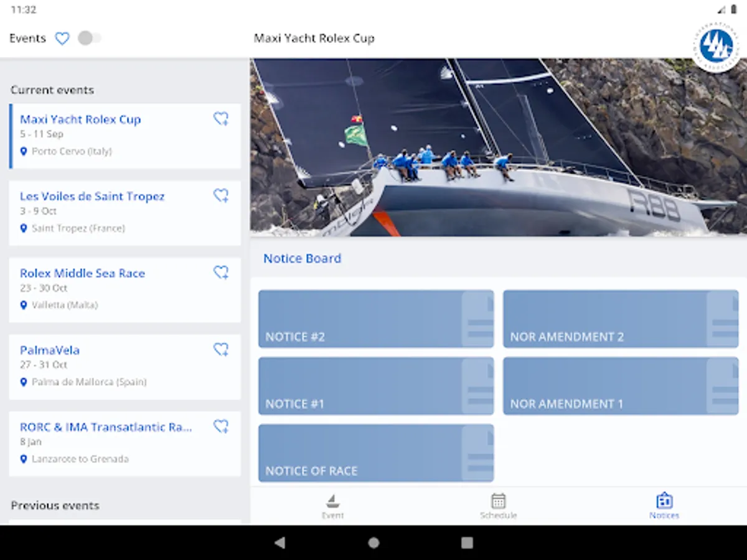
Task: Select the Maxi Yacht Rolex Cup event
Action: (x=125, y=136)
